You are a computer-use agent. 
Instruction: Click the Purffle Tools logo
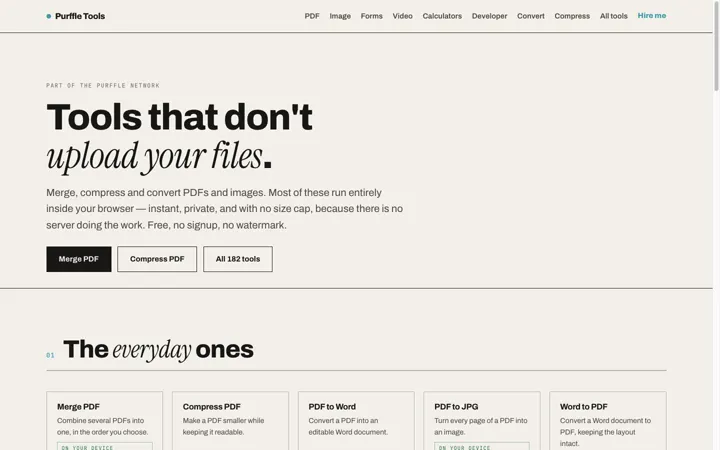pos(76,16)
